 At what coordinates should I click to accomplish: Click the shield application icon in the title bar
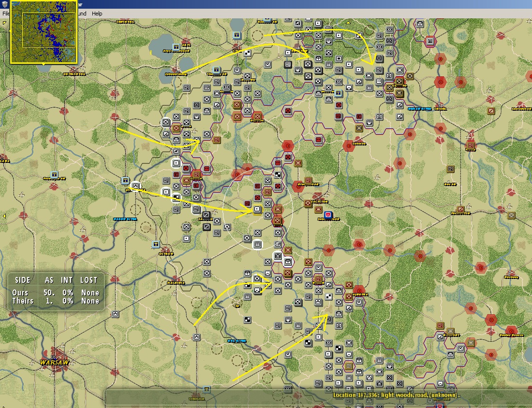(4, 4)
